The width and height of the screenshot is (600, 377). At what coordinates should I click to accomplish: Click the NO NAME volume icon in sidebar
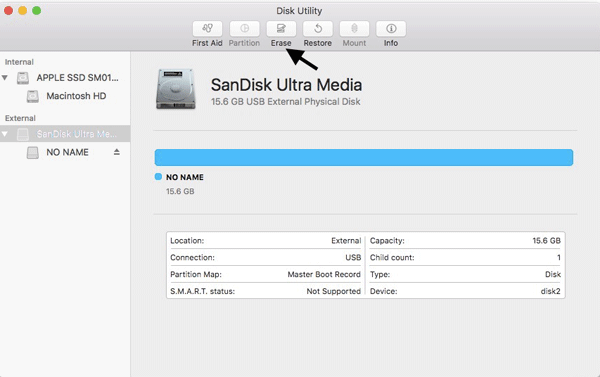pos(33,153)
